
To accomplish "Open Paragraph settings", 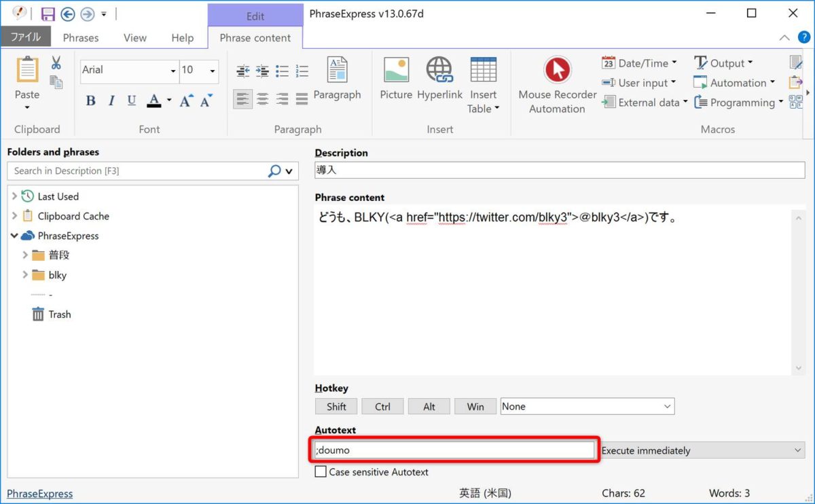I will 337,79.
